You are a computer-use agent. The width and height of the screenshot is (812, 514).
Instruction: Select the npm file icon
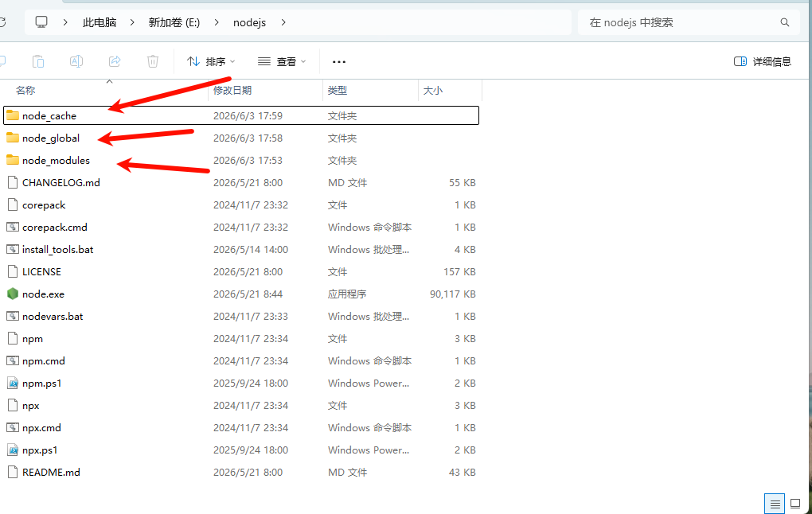pyautogui.click(x=13, y=338)
